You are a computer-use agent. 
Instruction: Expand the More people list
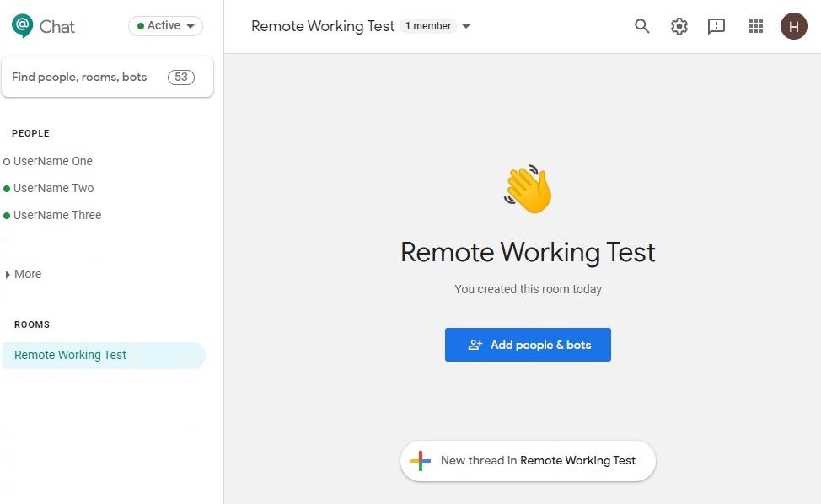(x=24, y=274)
